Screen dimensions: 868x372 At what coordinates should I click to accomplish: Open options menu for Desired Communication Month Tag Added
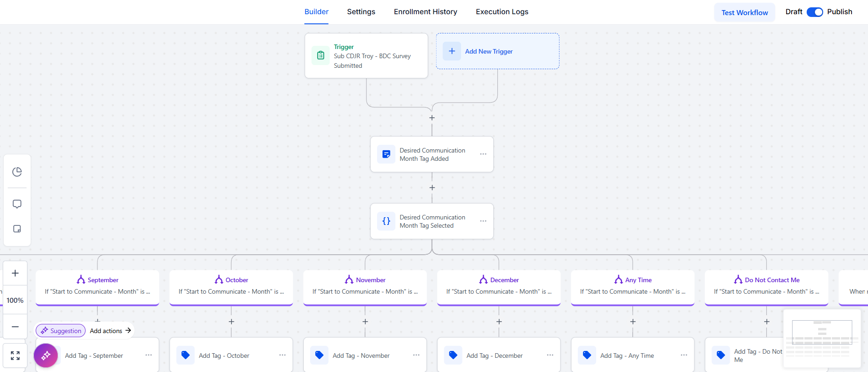[483, 154]
